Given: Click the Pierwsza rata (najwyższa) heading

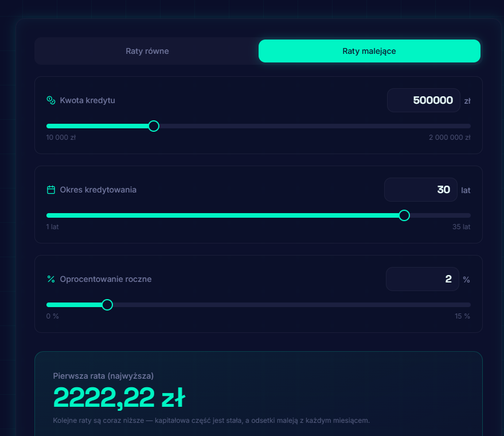Looking at the screenshot, I should click(x=103, y=376).
